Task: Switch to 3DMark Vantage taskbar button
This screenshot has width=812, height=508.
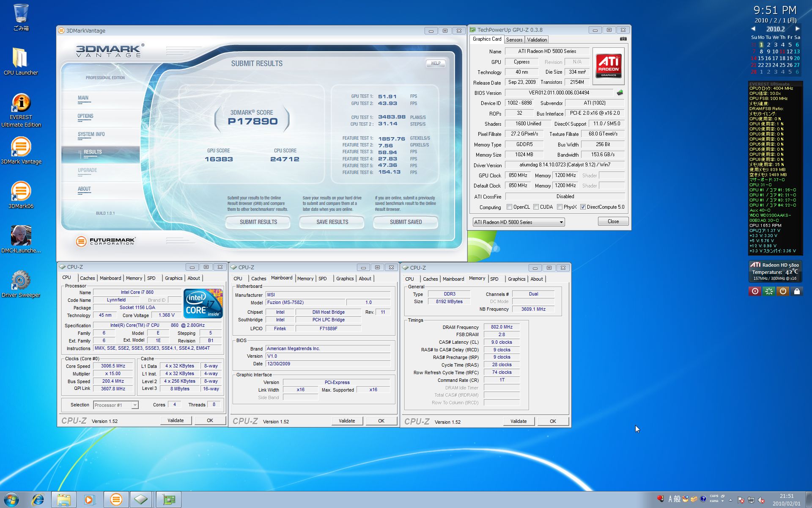Action: [x=116, y=500]
